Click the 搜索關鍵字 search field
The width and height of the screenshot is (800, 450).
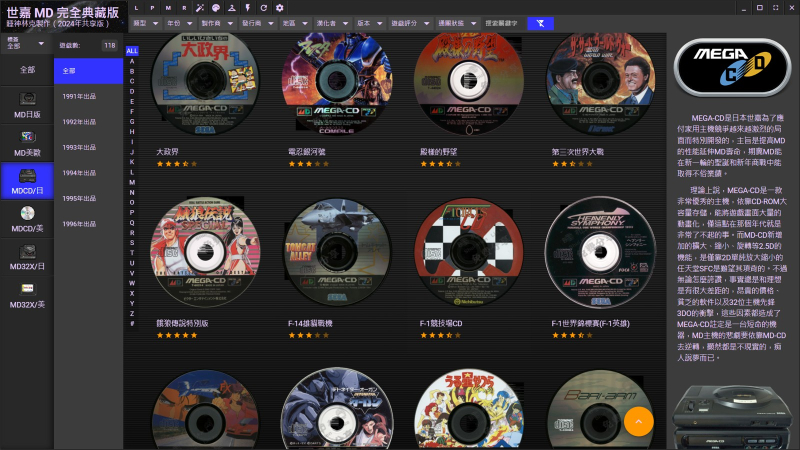503,23
